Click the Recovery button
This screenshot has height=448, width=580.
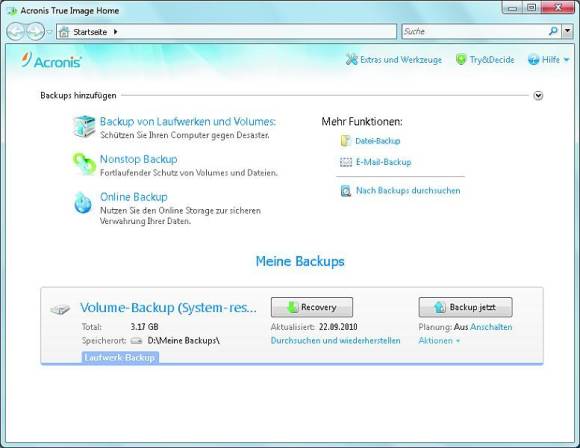pos(312,307)
